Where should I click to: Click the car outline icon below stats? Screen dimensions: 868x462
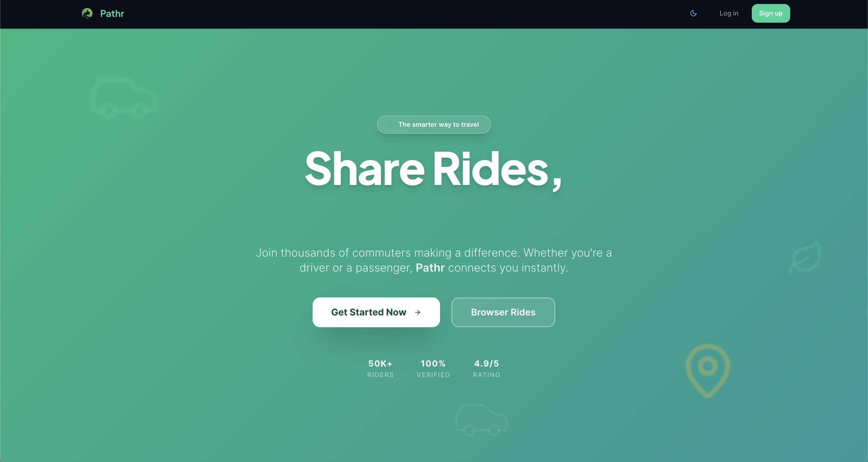click(x=482, y=420)
